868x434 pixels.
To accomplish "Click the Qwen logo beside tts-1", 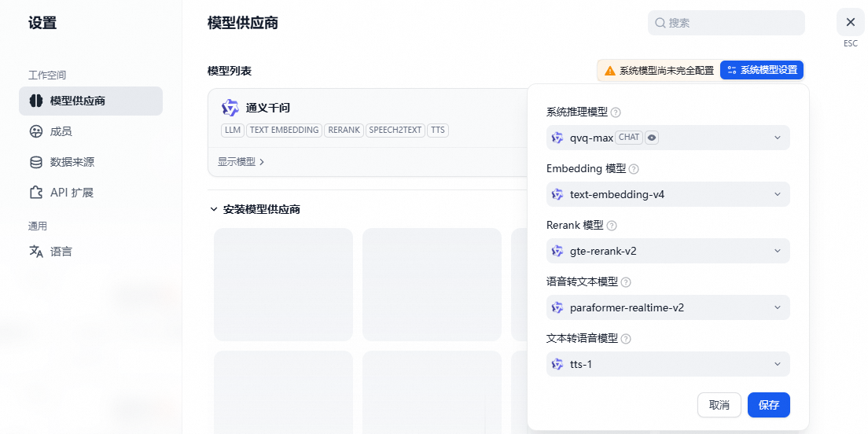I will (557, 364).
